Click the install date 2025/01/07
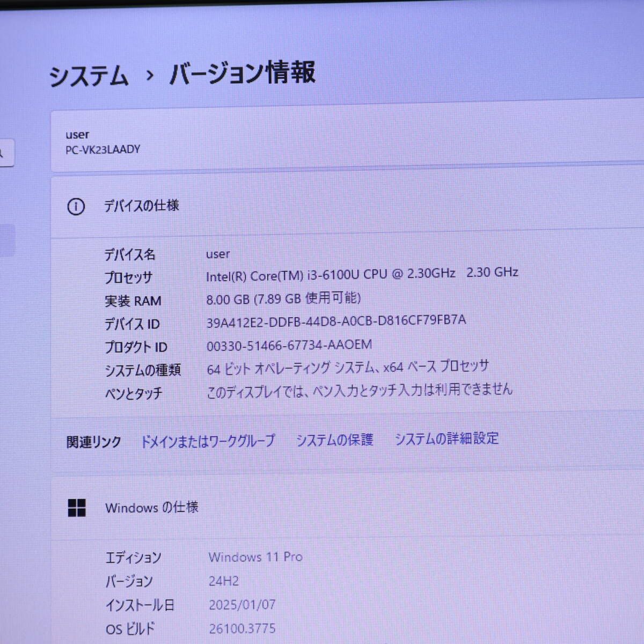The width and height of the screenshot is (644, 644). point(242,605)
